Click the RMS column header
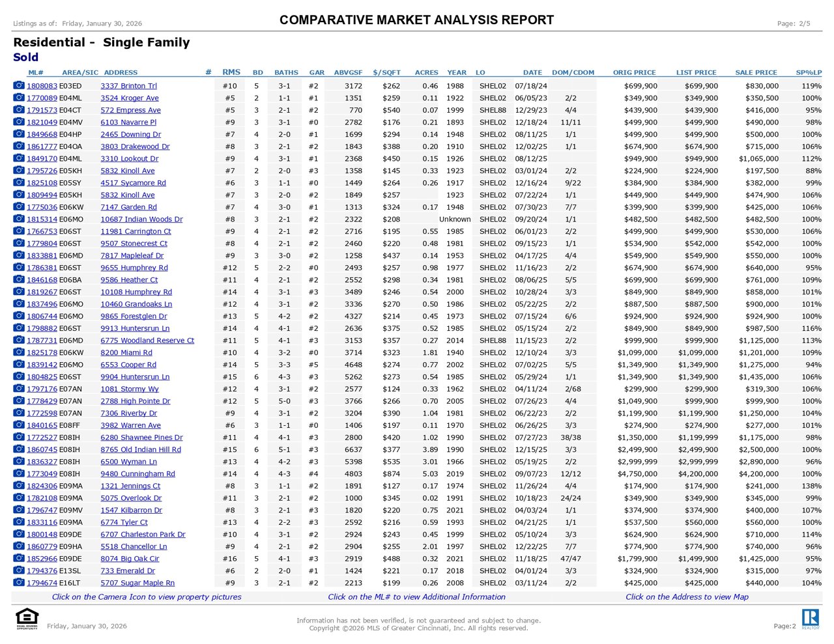Image resolution: width=834 pixels, height=644 pixels. click(x=231, y=72)
